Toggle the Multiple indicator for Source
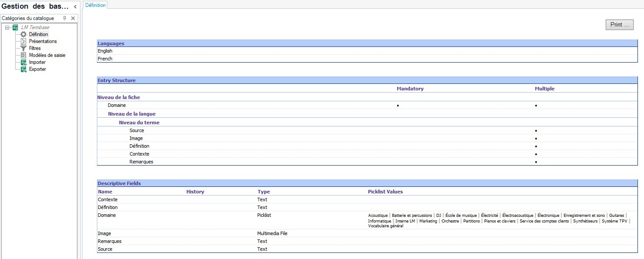Screen dimensions: 644x259 536,130
